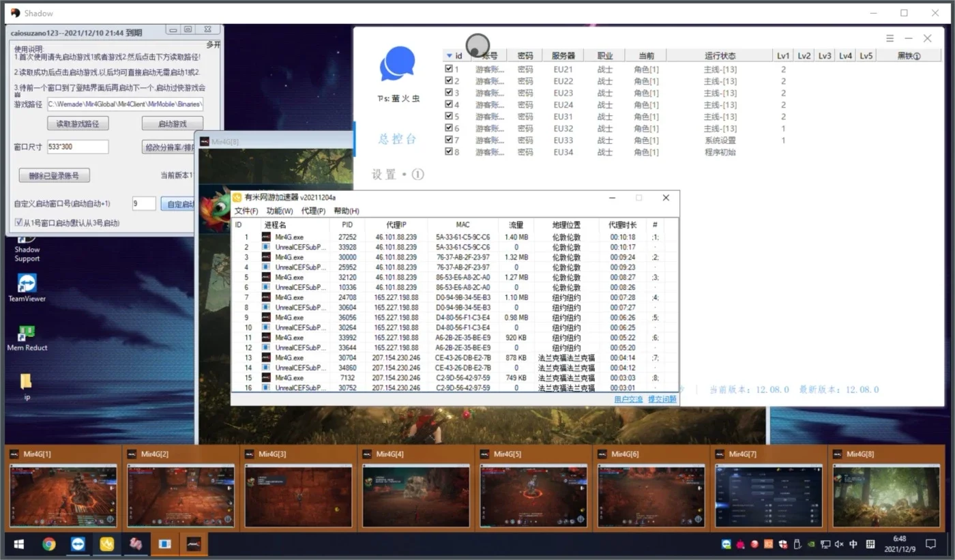Open the ip folder on desktop

tap(27, 385)
